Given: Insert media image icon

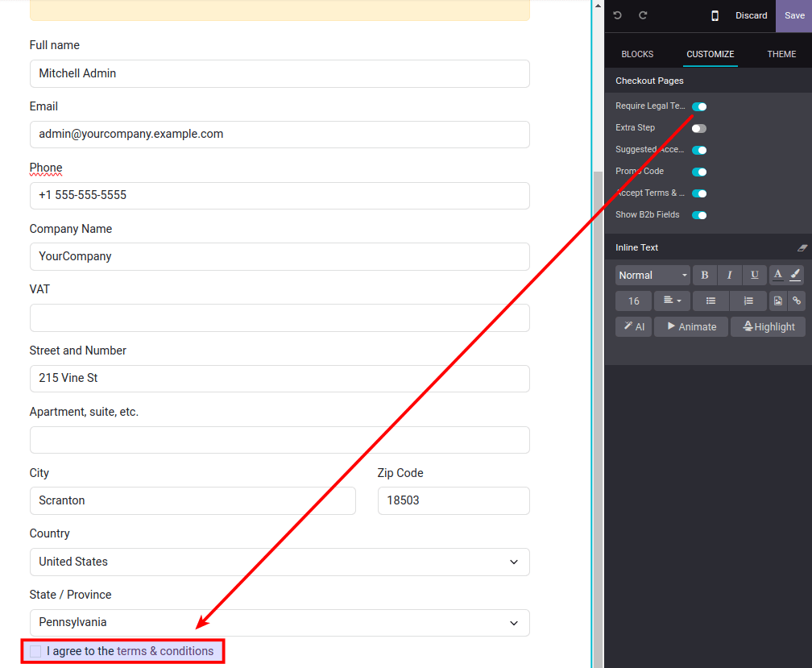Looking at the screenshot, I should (778, 301).
